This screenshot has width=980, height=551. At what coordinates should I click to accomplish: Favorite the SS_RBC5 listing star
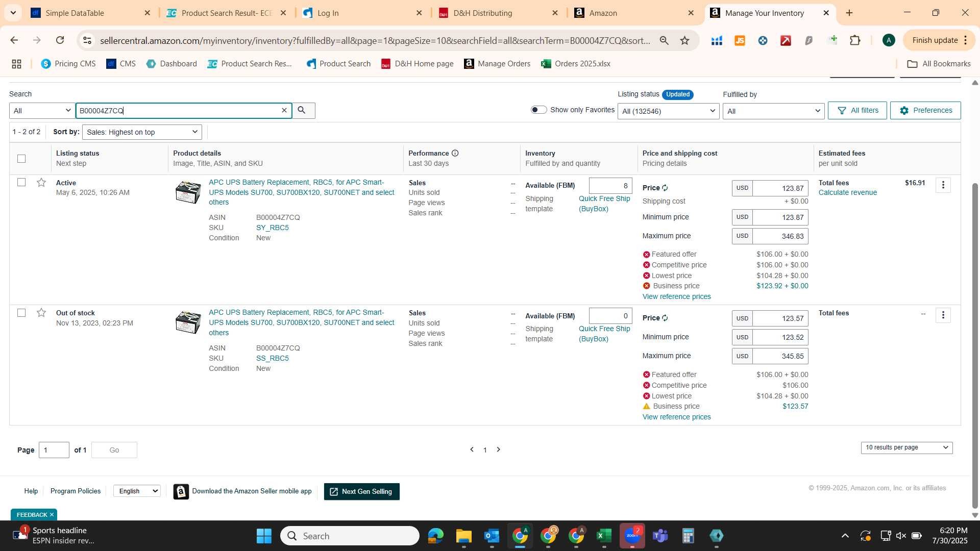click(x=41, y=313)
